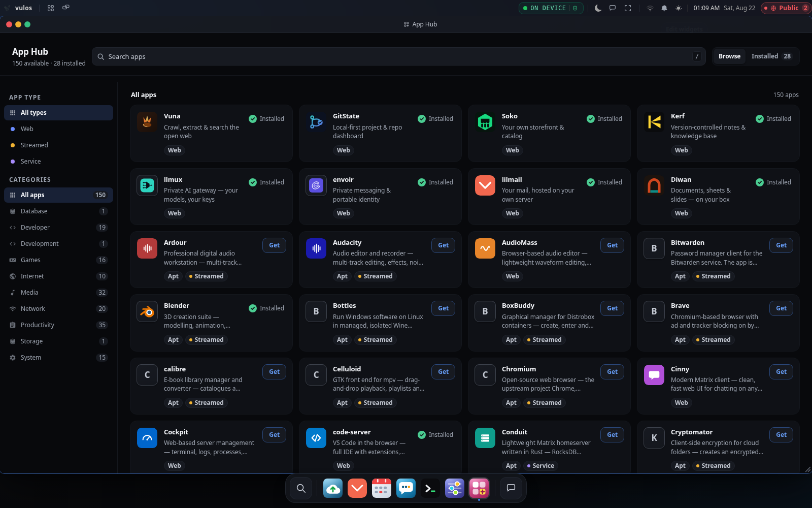Select the Service app type filter
Screen dimensions: 812x508
pyautogui.click(x=58, y=162)
